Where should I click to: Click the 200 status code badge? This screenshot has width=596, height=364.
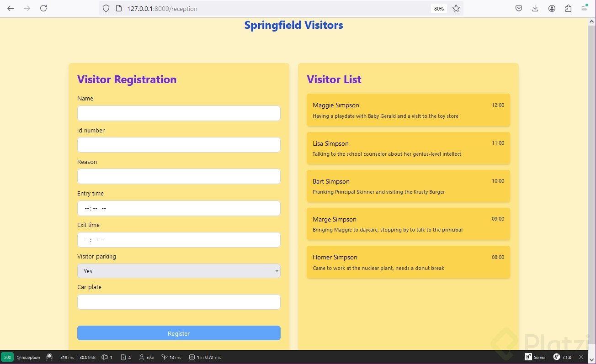pyautogui.click(x=7, y=357)
